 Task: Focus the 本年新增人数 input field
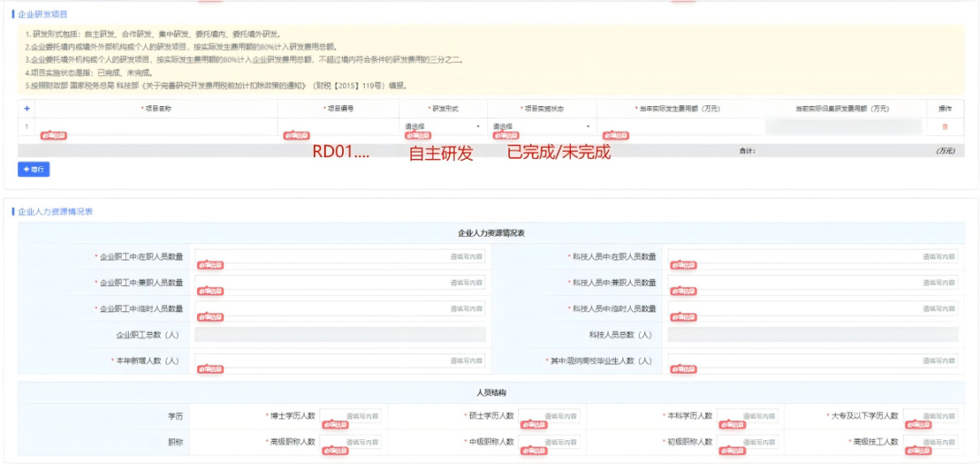340,360
